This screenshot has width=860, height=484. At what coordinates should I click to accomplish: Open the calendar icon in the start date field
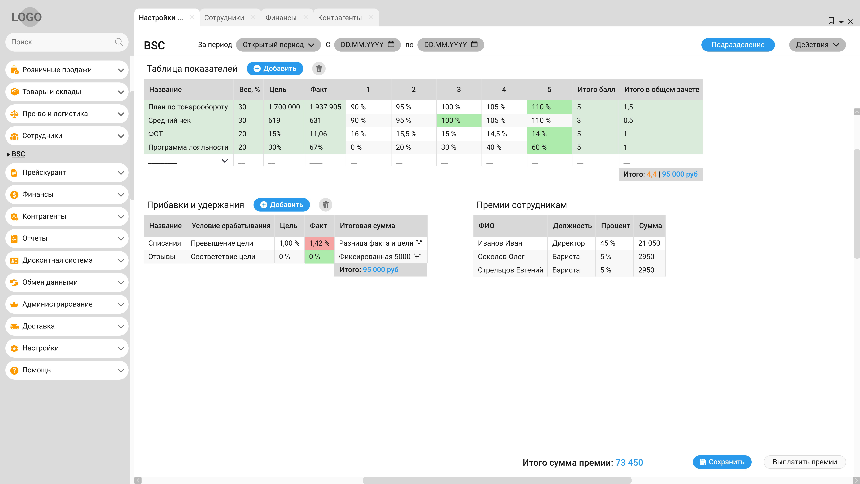point(391,44)
